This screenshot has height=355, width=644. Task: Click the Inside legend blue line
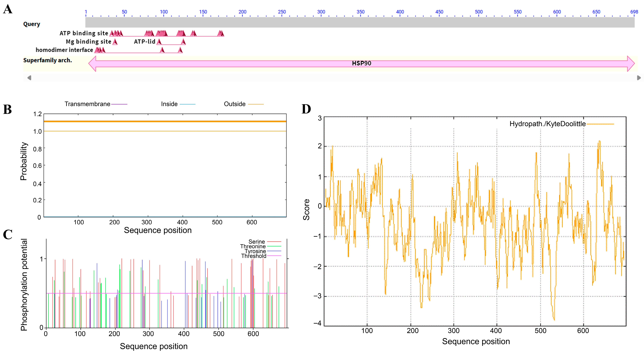click(188, 104)
